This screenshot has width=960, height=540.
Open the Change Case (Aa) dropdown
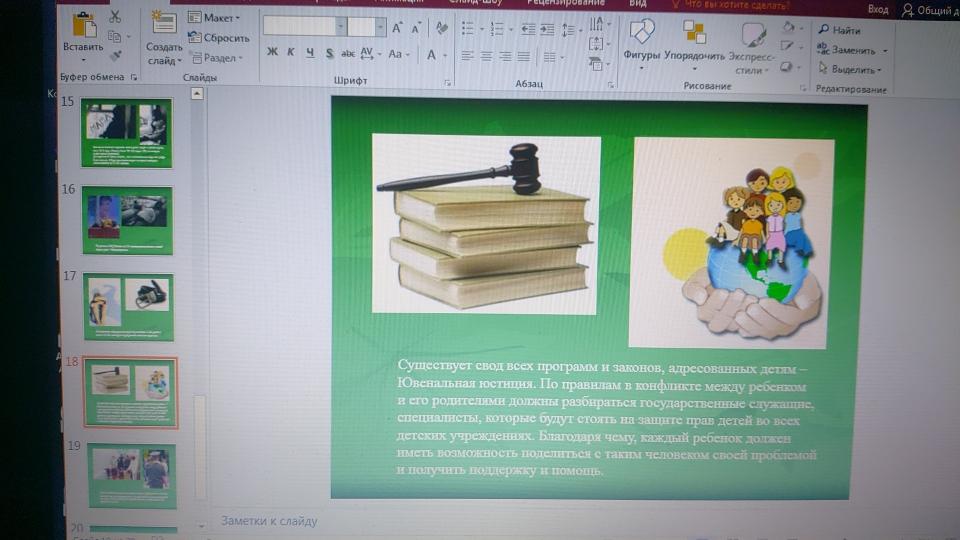(x=399, y=54)
